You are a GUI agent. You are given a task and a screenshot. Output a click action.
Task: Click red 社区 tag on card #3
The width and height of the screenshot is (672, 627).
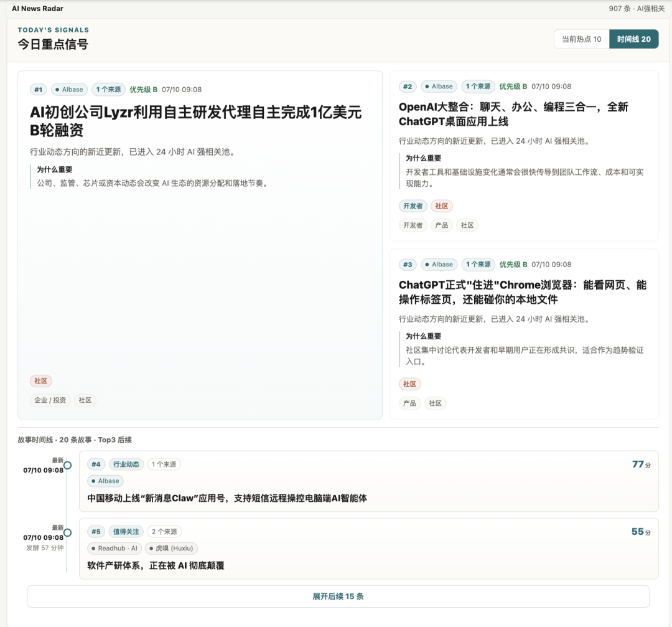pyautogui.click(x=409, y=384)
